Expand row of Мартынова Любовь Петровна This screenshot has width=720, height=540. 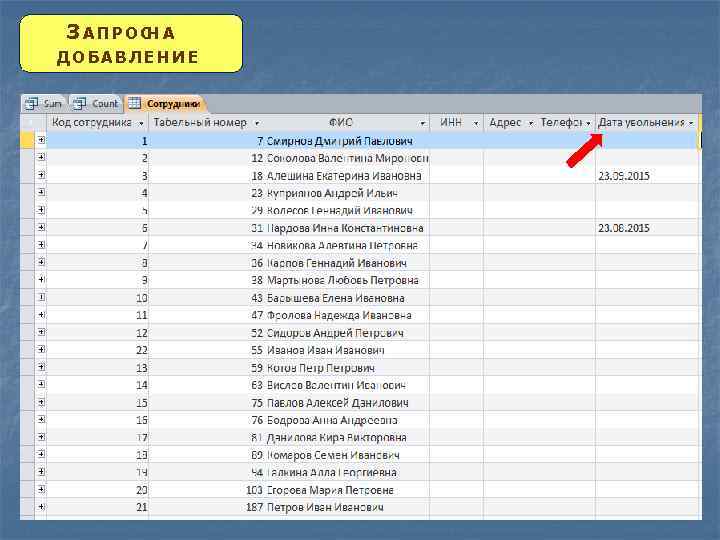[x=41, y=280]
